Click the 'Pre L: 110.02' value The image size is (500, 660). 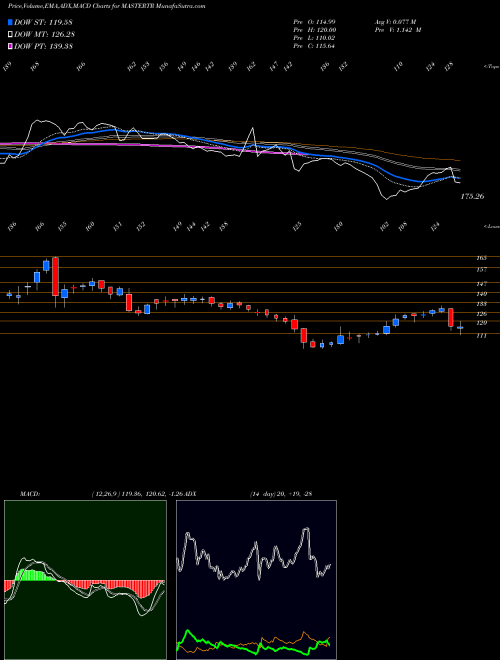314,38
